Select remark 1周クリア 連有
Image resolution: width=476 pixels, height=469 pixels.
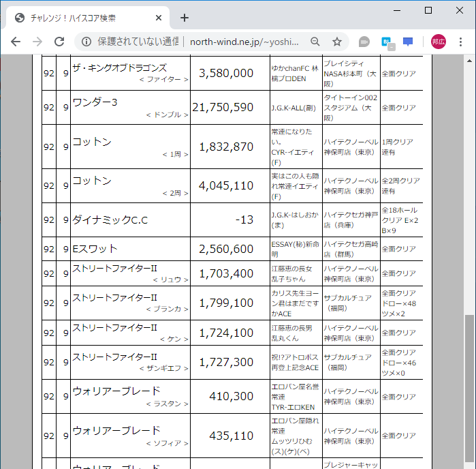coord(398,147)
